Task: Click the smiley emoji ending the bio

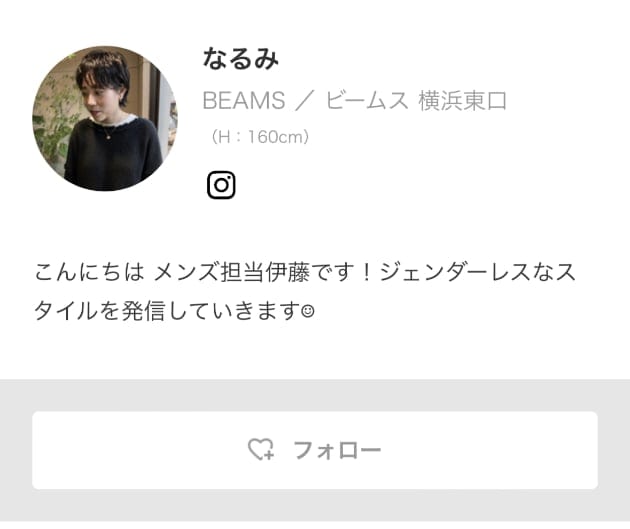Action: [x=308, y=311]
